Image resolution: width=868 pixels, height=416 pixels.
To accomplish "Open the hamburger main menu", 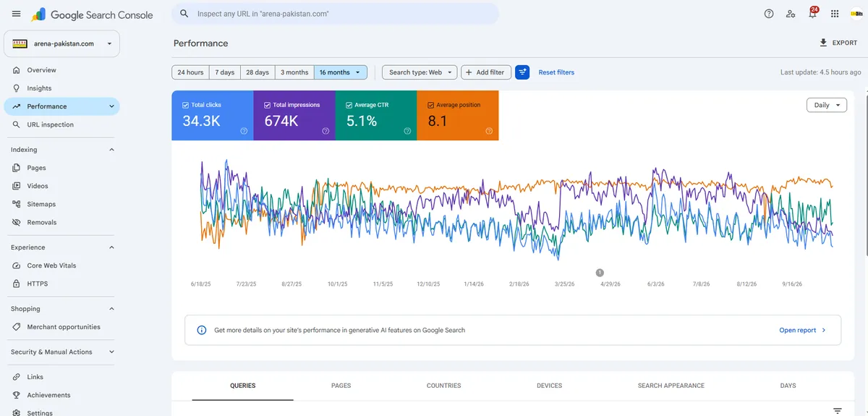I will pyautogui.click(x=16, y=14).
